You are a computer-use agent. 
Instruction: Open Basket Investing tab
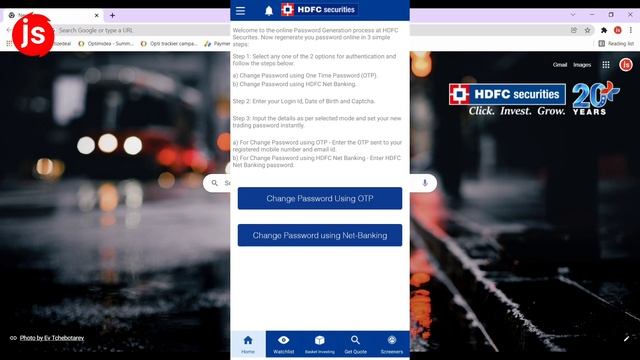pyautogui.click(x=320, y=344)
